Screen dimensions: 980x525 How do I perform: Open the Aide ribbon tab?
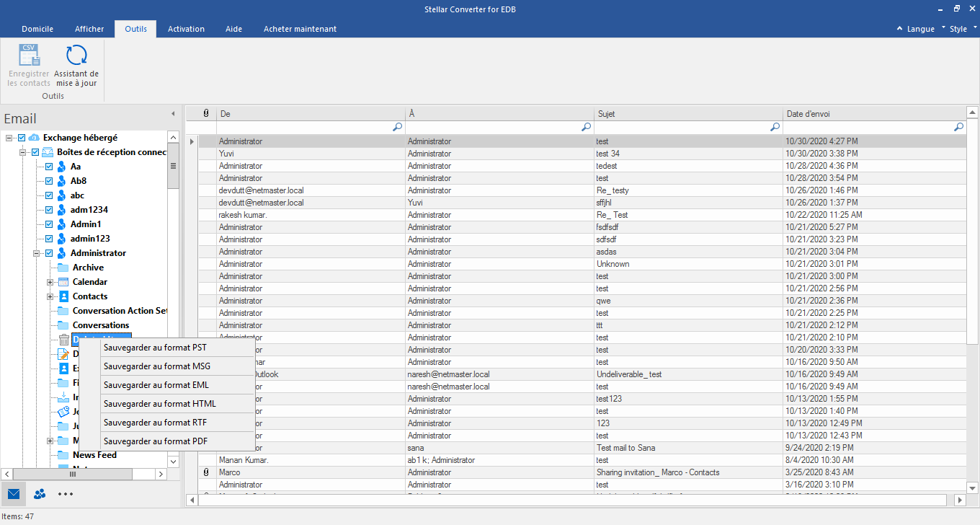233,29
